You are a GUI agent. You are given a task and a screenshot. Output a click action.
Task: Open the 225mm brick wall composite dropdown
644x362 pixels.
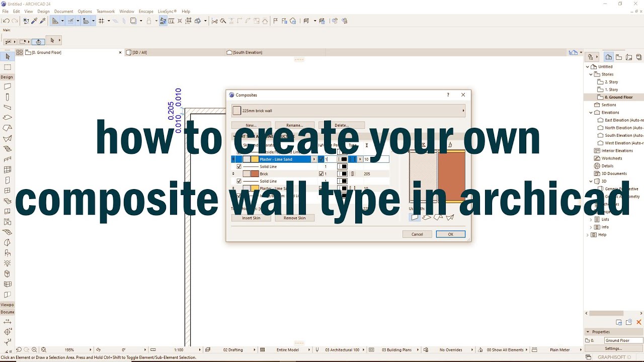348,111
